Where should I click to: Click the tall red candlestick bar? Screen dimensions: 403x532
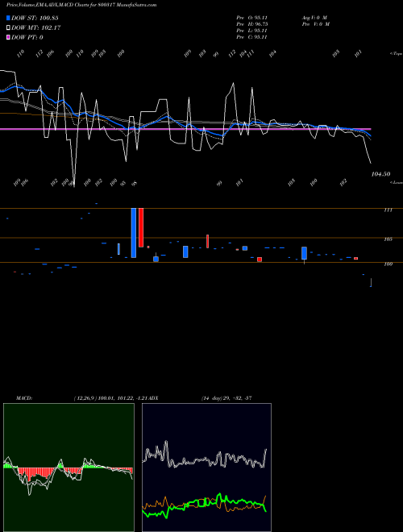[x=141, y=227]
